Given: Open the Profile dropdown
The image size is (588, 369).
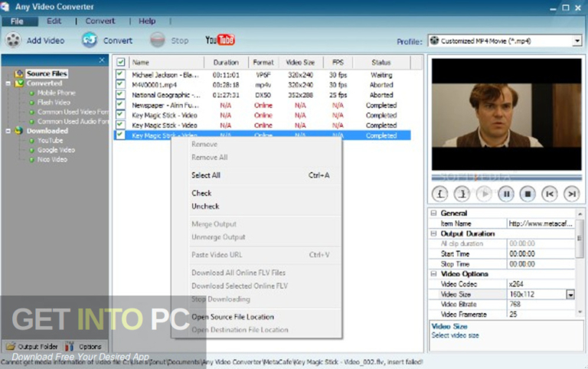Looking at the screenshot, I should [x=577, y=41].
